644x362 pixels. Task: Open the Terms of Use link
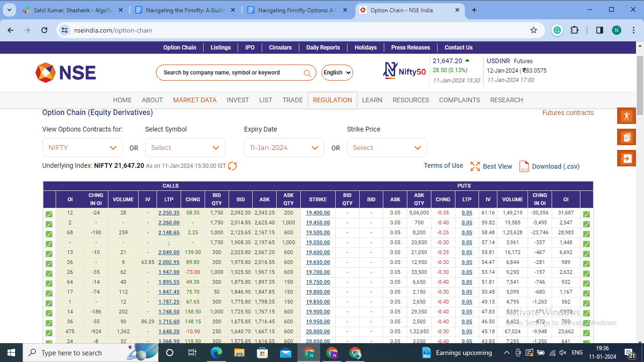pos(443,165)
